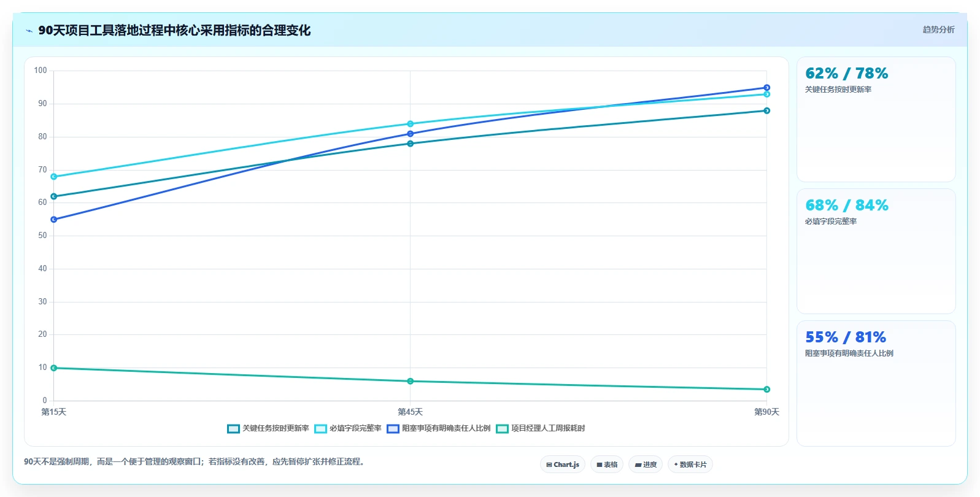Viewport: 980px width, 497px height.
Task: Click the 必填字段完整率 data point at 第45天
Action: click(411, 124)
